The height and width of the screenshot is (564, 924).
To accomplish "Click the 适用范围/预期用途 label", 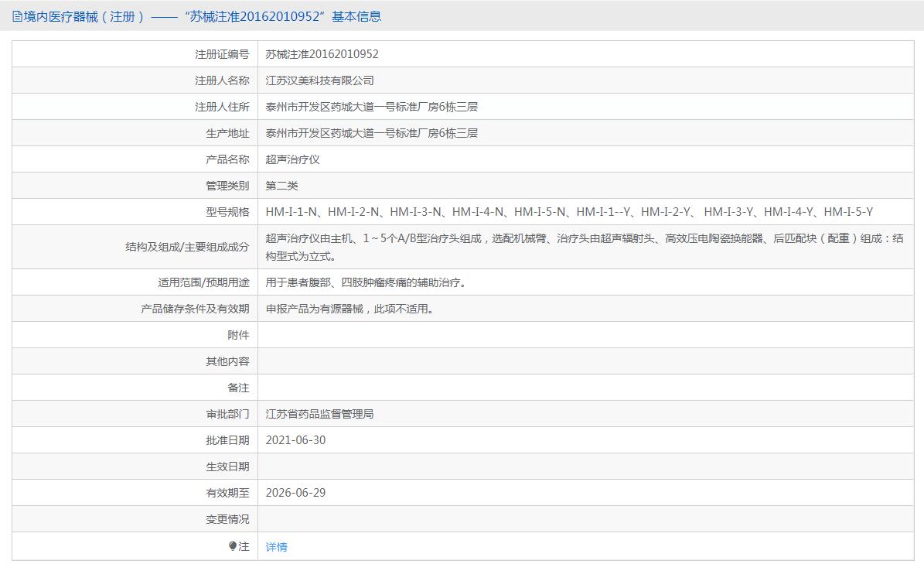I will pyautogui.click(x=203, y=282).
